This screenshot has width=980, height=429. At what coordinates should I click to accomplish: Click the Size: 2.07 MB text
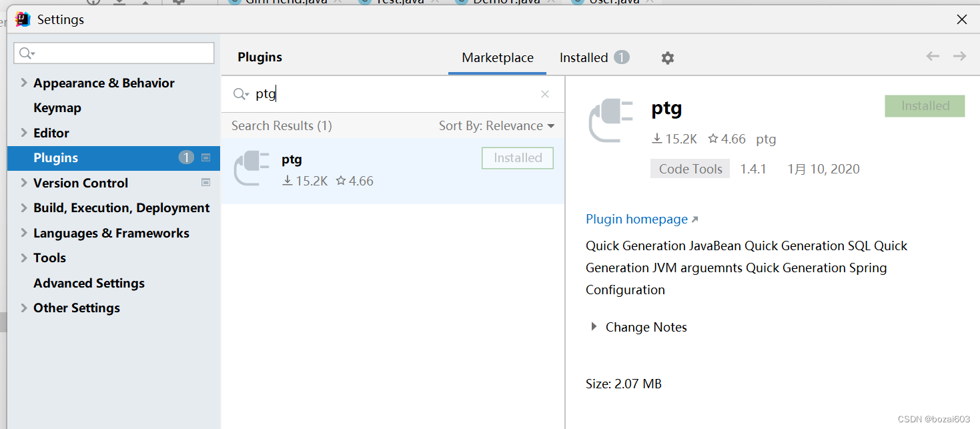point(624,384)
